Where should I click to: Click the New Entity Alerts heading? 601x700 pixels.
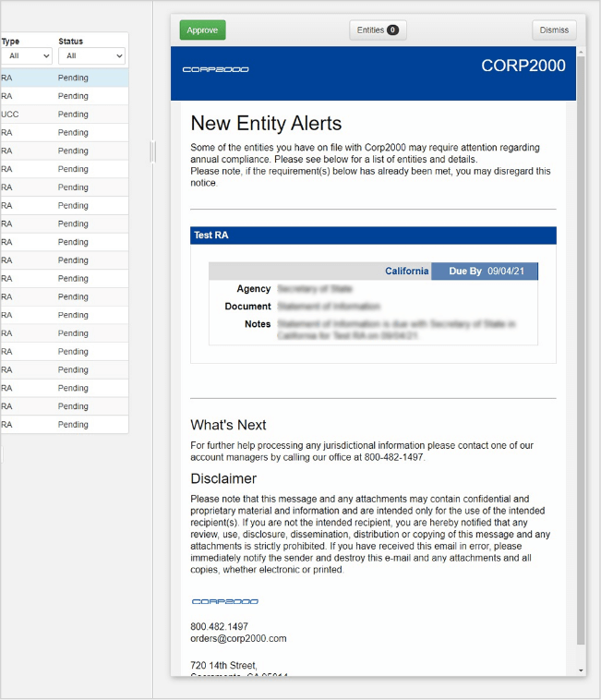tap(266, 123)
